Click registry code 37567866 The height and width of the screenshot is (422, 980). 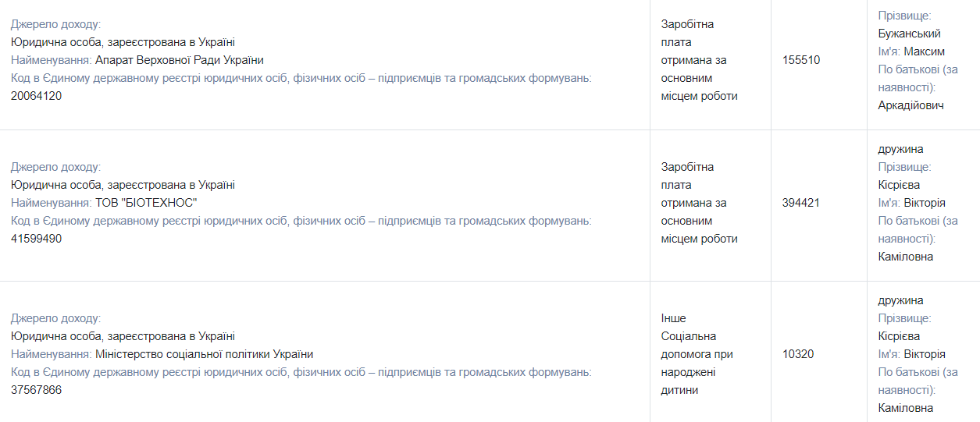click(36, 390)
